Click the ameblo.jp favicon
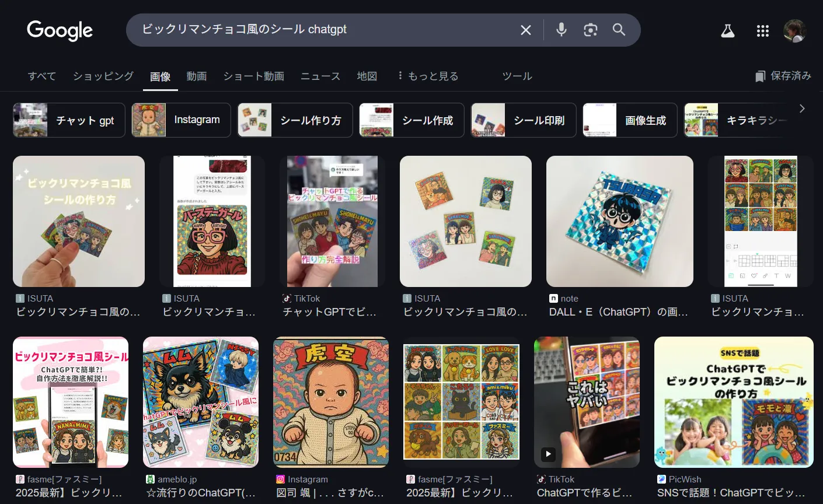Image resolution: width=823 pixels, height=504 pixels. (x=150, y=479)
